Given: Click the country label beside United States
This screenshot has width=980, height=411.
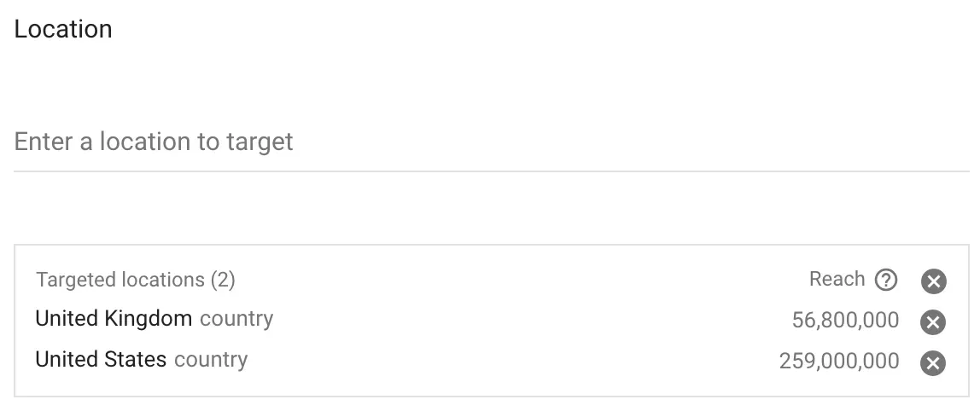Looking at the screenshot, I should [211, 360].
